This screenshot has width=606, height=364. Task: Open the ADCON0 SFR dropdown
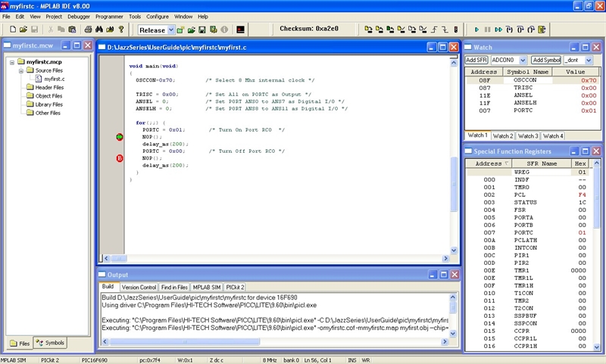coord(523,61)
